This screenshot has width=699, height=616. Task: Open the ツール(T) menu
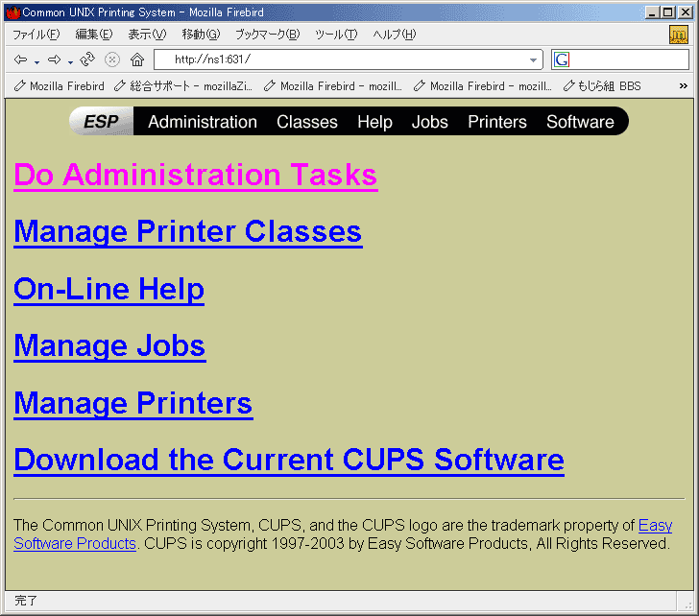[336, 35]
